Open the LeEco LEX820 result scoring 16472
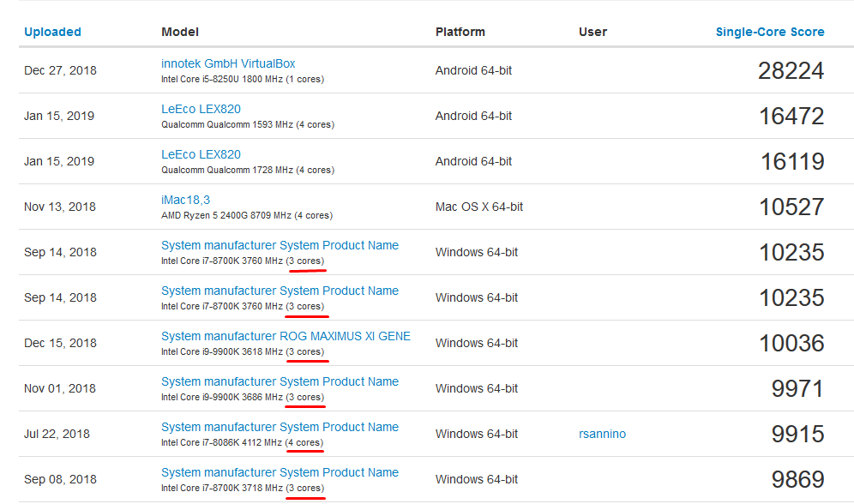Screen dimensions: 854x504 201,109
